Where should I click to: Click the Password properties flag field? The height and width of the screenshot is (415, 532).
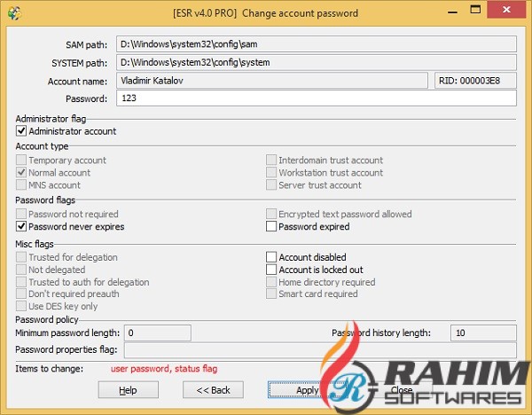(x=320, y=350)
